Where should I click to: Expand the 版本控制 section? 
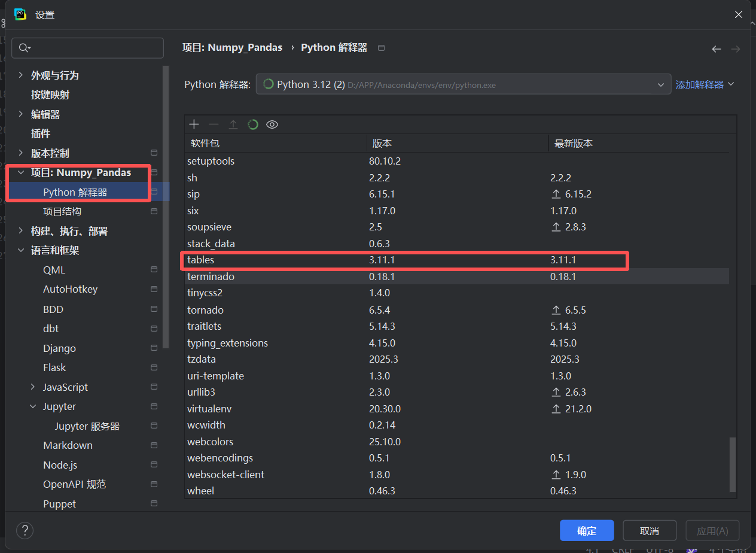[x=21, y=153]
